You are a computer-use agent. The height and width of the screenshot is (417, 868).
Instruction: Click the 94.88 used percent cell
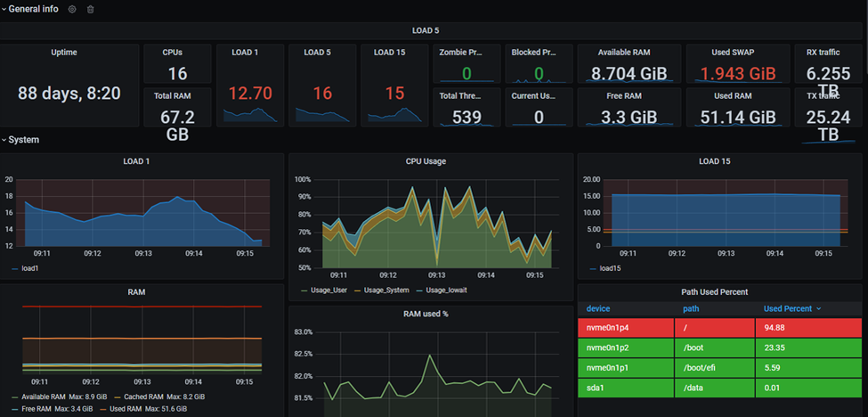tap(808, 328)
